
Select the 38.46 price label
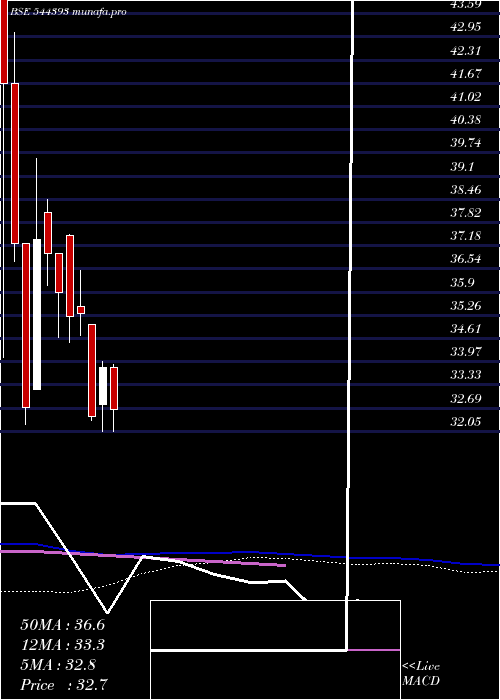(466, 190)
